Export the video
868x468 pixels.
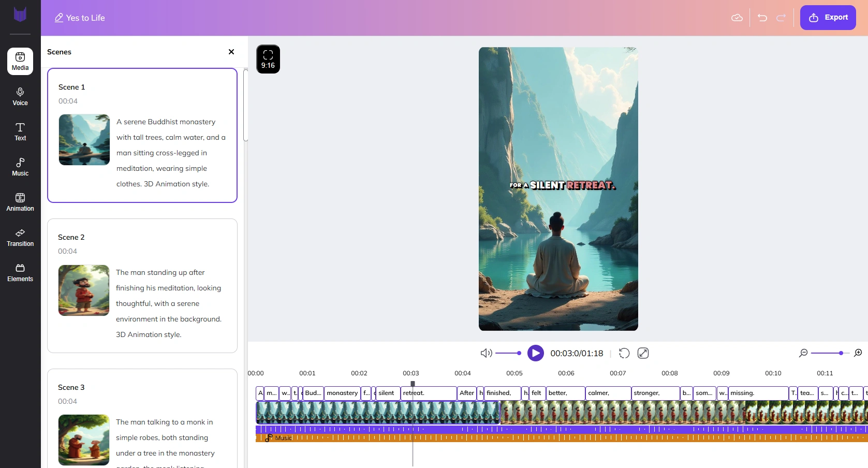(x=828, y=18)
